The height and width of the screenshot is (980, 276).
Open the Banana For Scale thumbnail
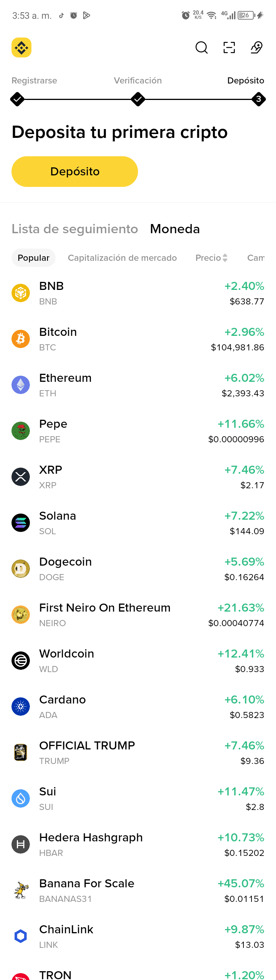tap(21, 890)
